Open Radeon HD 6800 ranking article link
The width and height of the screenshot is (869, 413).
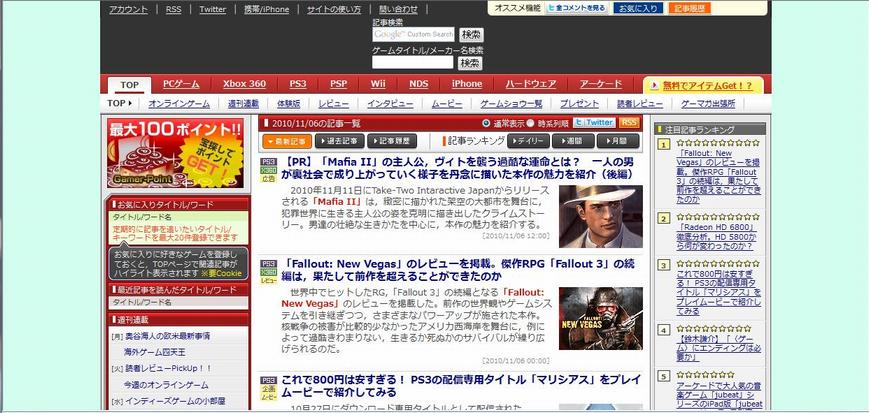coord(717,237)
